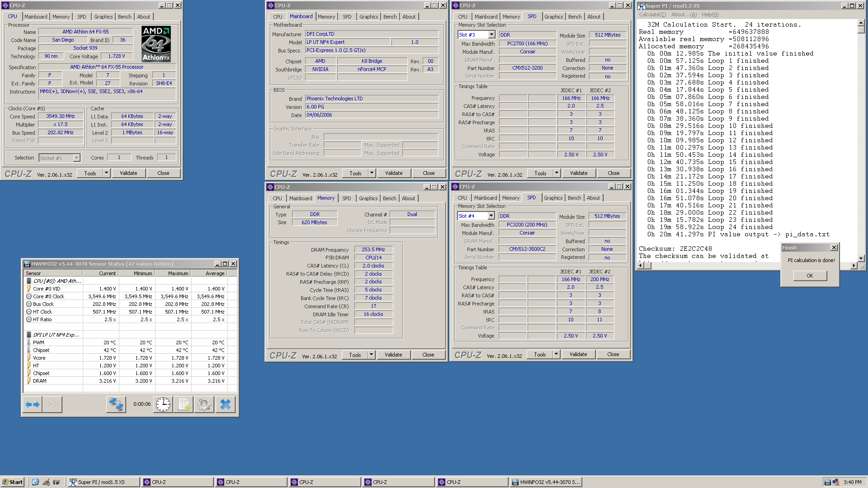
Task: Open HWiNFO remote network monitors icon
Action: [116, 404]
